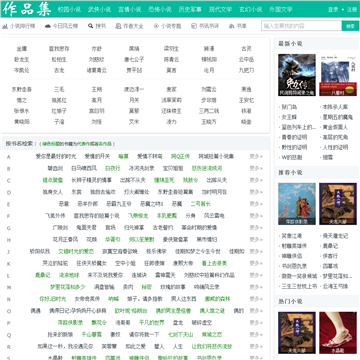Open 康熙大帝 in row K
The image size is (360, 360).
(x=183, y=263)
